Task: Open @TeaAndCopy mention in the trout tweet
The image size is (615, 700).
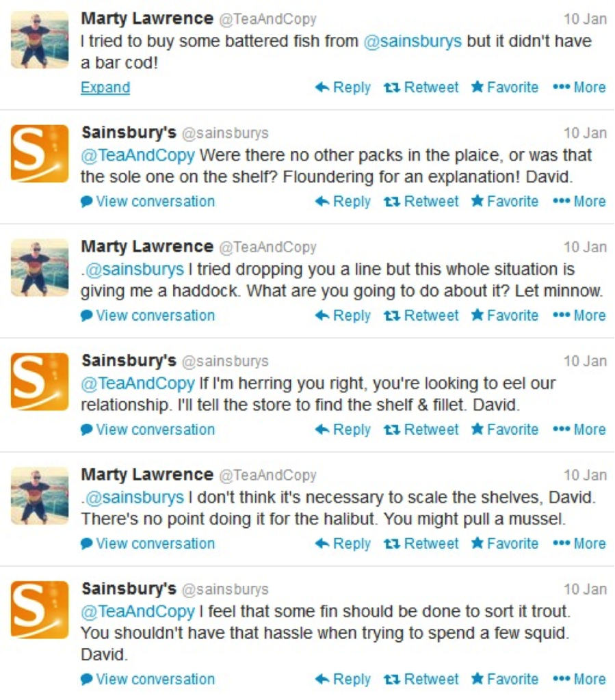Action: (x=138, y=611)
